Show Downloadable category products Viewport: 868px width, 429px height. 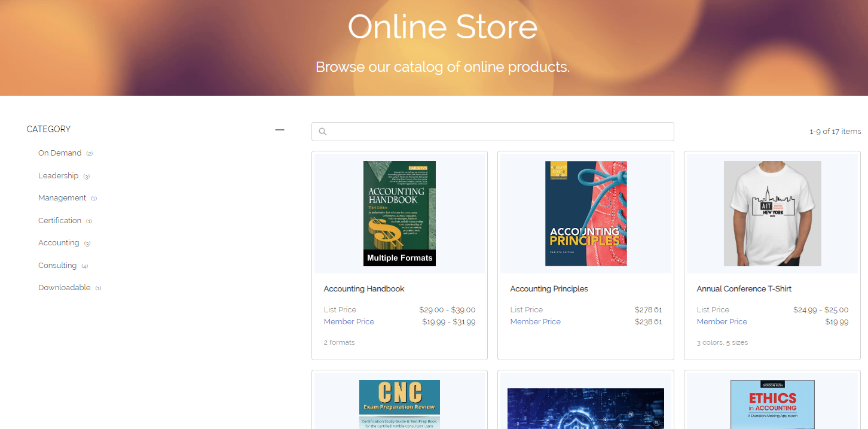pyautogui.click(x=65, y=288)
